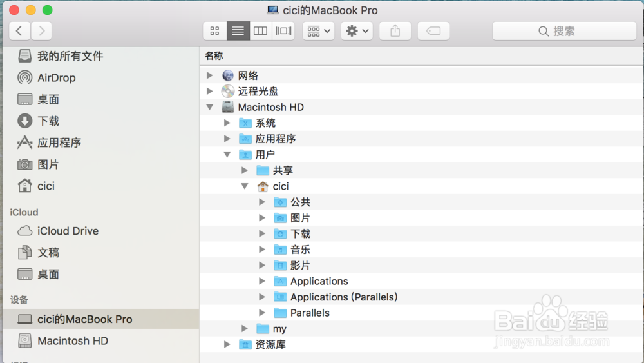Expand the 公共 folder

click(x=262, y=202)
